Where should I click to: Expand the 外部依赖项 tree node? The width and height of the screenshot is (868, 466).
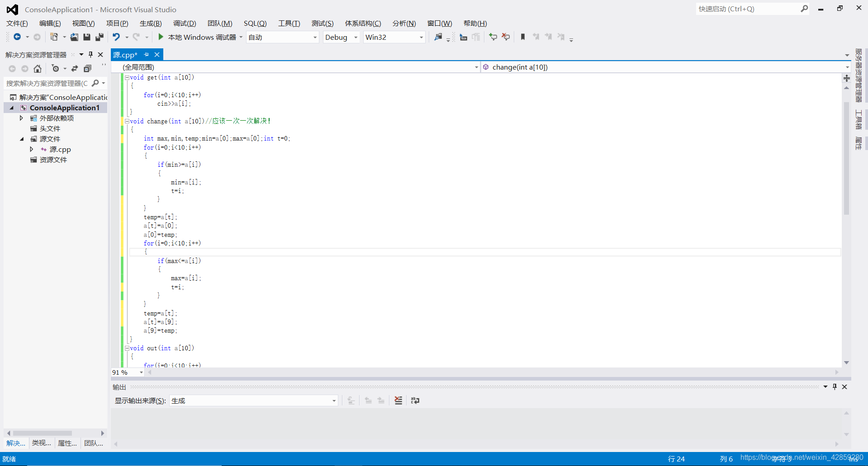[x=21, y=118]
